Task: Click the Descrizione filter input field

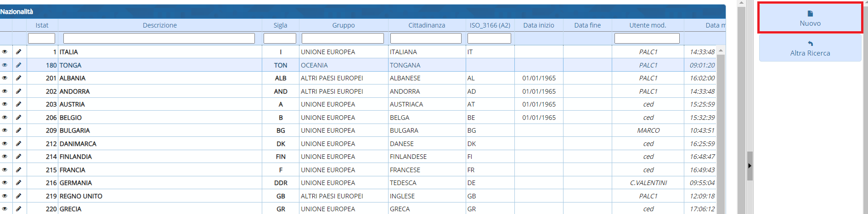Action: pyautogui.click(x=159, y=39)
